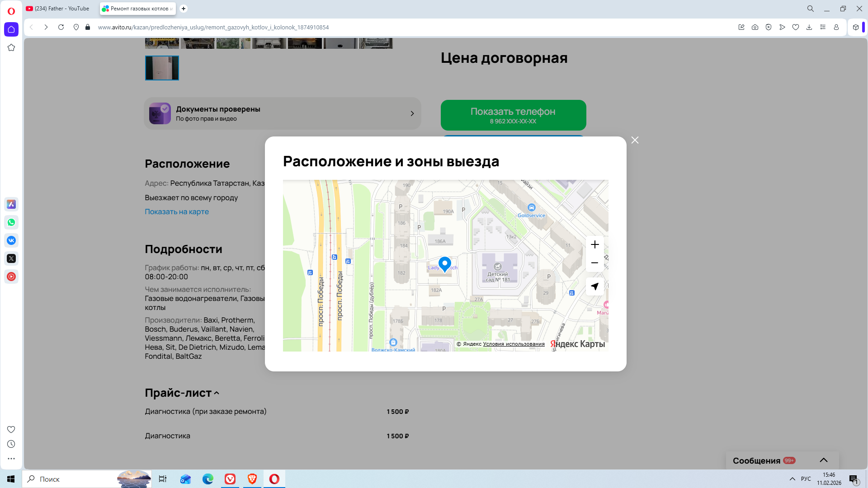Zoom in on the Yandex map

click(x=594, y=244)
